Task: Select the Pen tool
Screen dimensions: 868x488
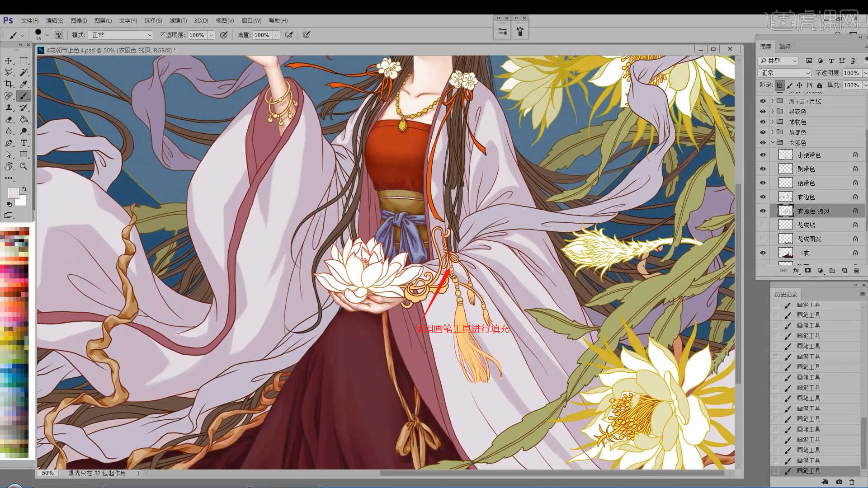Action: click(x=9, y=143)
